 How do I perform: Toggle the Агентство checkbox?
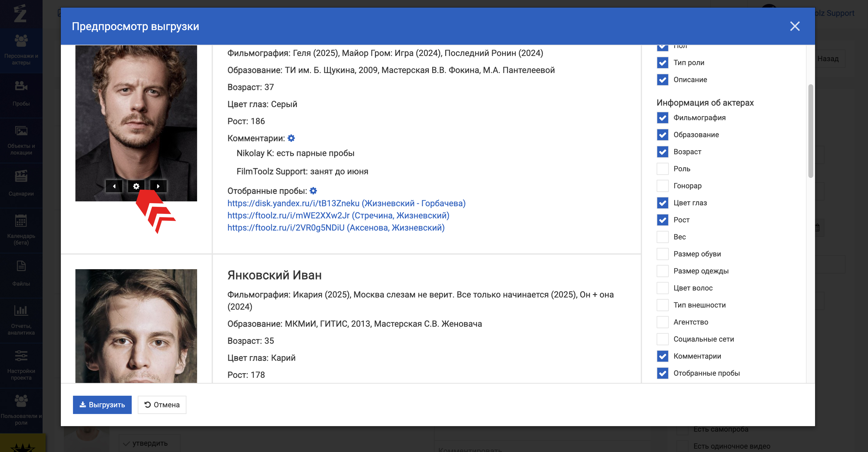662,322
